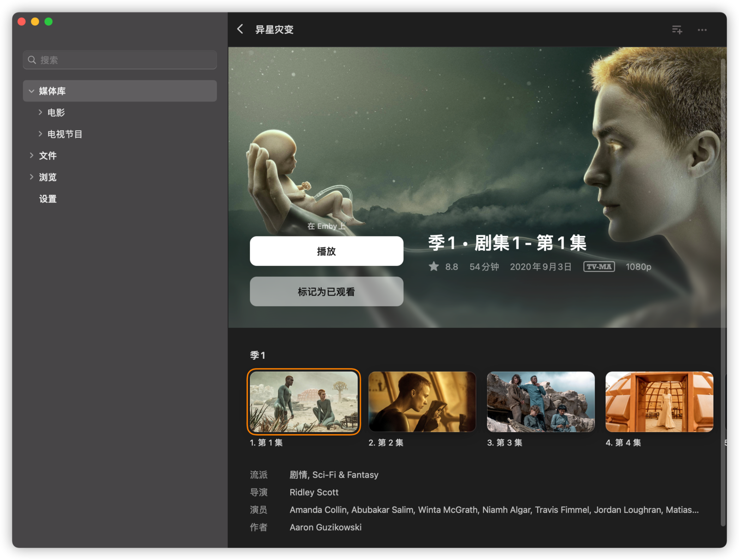
Task: Click the 2020年9月3日 date text
Action: pos(541,267)
